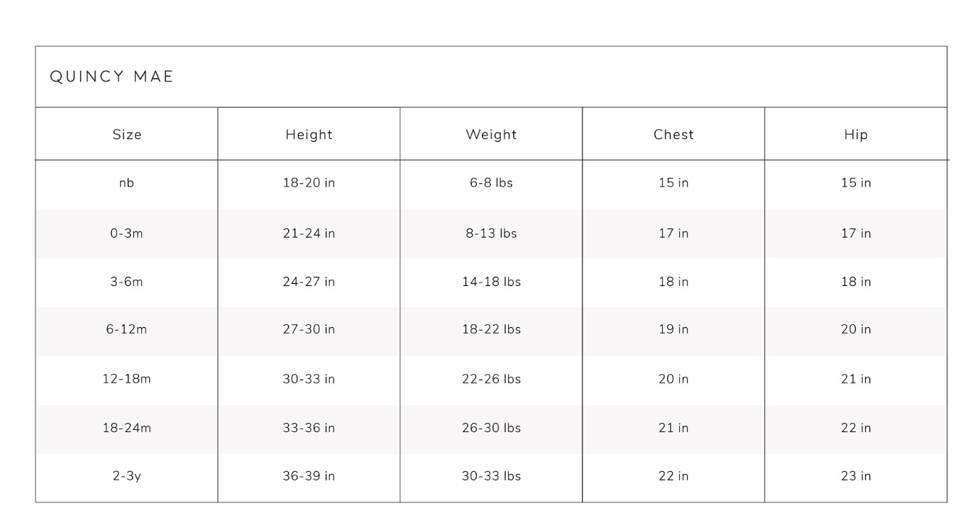Select the Height column header
The image size is (980, 518).
click(309, 134)
